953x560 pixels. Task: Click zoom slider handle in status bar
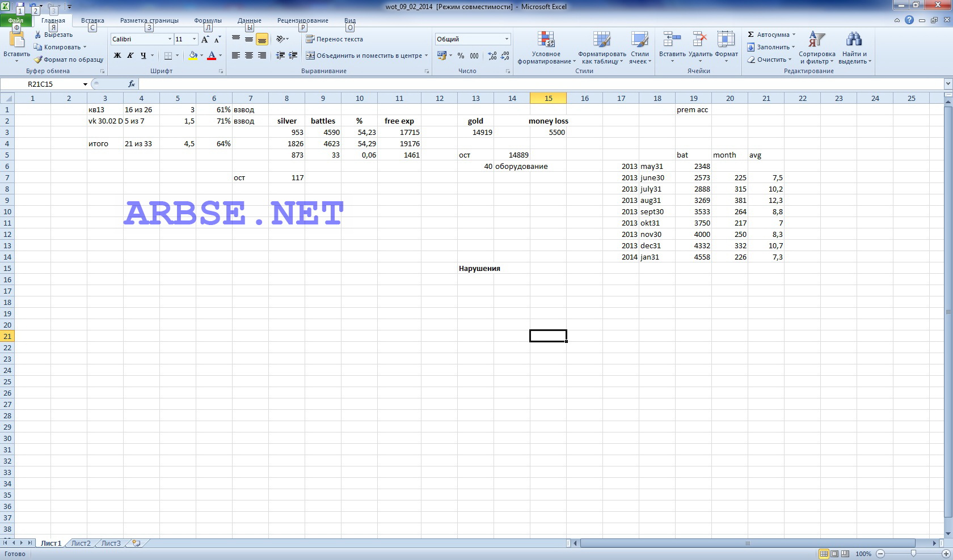click(x=913, y=553)
